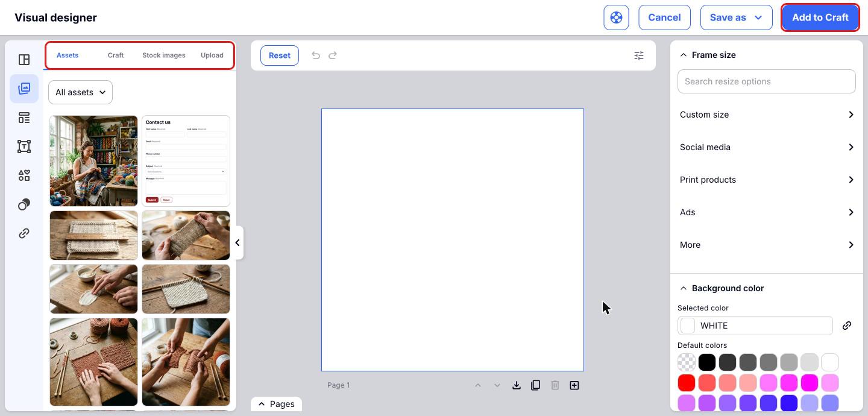The width and height of the screenshot is (868, 416).
Task: Click the search resize options field
Action: tap(767, 81)
